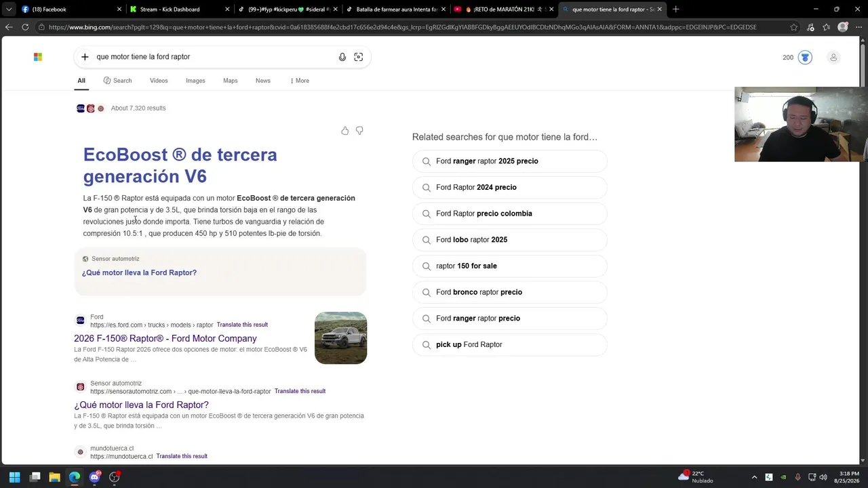Viewport: 868px width, 488px height.
Task: Open the ¿Qué motor lleva la Ford Raptor? answer link
Action: tap(139, 272)
